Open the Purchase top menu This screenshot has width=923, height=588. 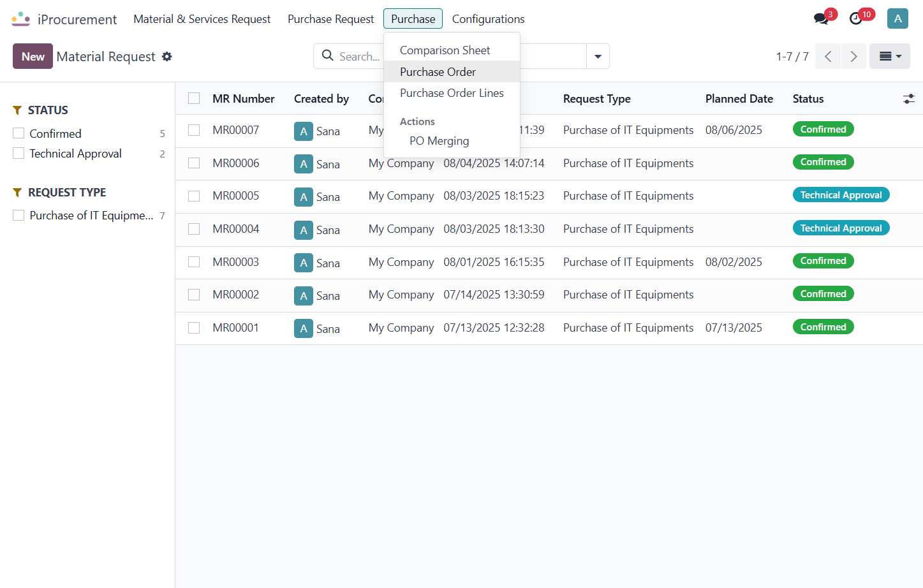click(413, 19)
